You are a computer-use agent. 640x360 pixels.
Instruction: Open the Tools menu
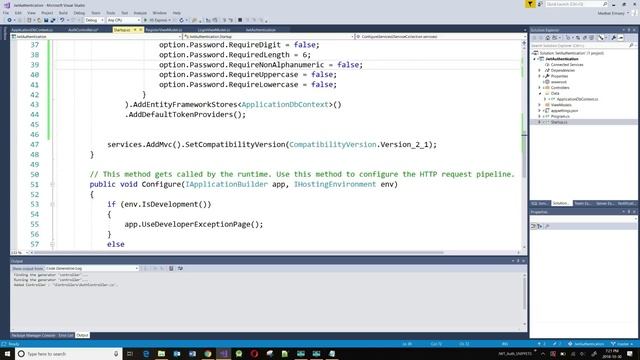coord(111,13)
